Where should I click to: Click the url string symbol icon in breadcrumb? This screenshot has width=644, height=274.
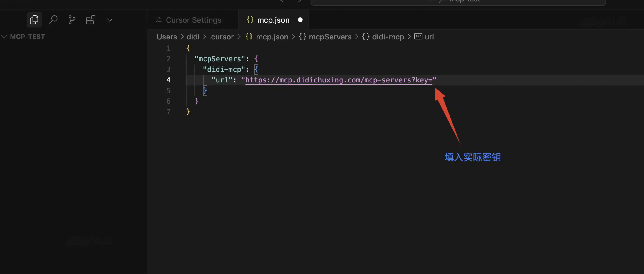point(418,37)
